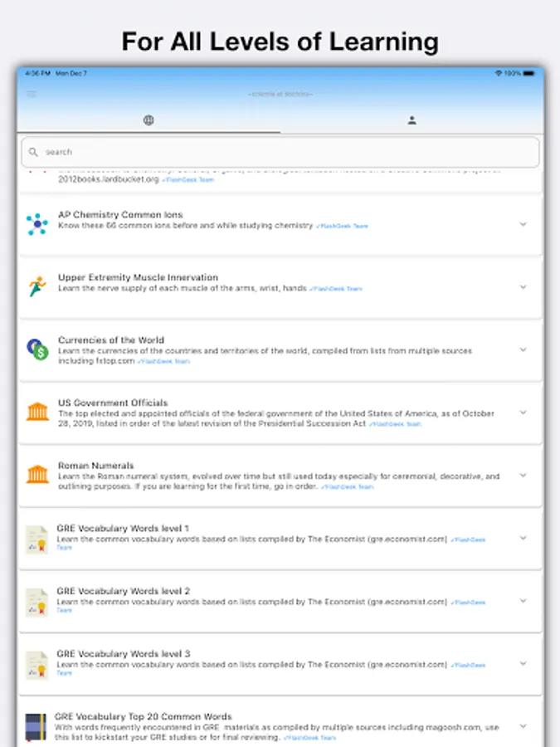Open AP Chemistry Common Ions molecule icon
The image size is (560, 747).
(x=37, y=224)
